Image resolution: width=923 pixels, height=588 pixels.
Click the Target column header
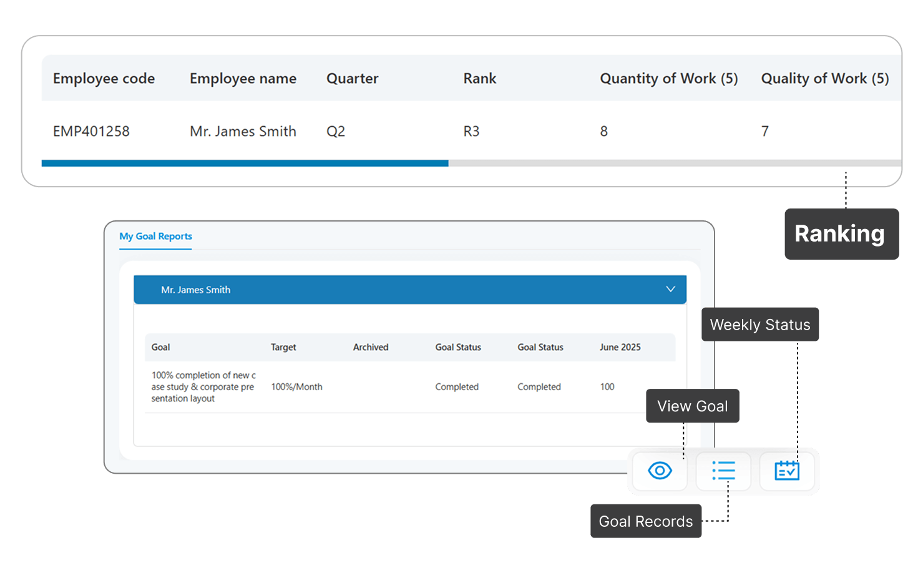click(283, 348)
